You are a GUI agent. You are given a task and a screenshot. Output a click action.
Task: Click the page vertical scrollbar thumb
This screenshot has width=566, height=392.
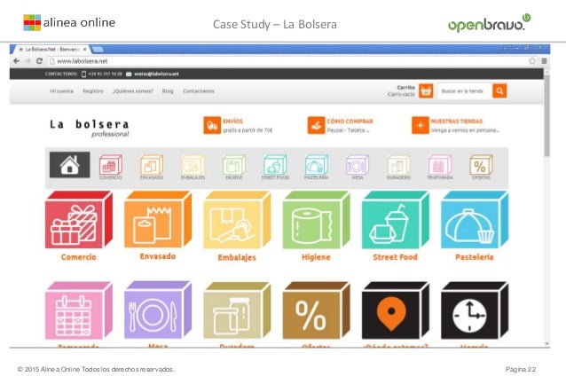point(546,115)
